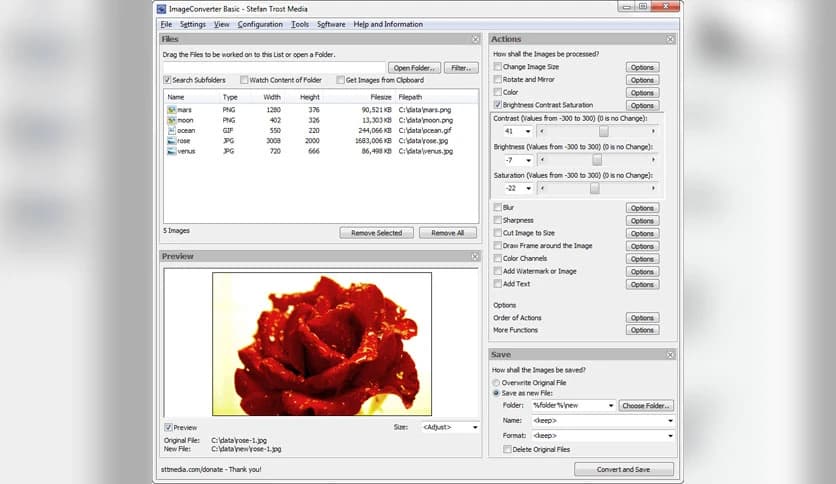
Task: Click the Choose Folder button
Action: pyautogui.click(x=646, y=406)
